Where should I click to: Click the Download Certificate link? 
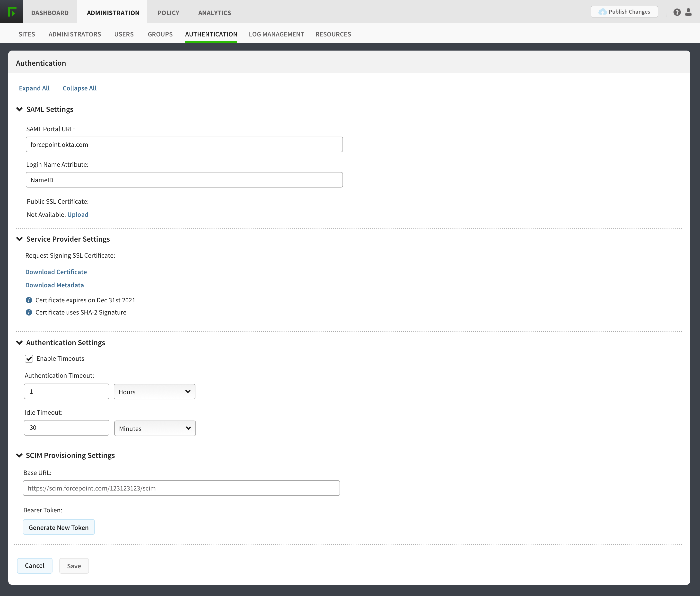pyautogui.click(x=56, y=272)
